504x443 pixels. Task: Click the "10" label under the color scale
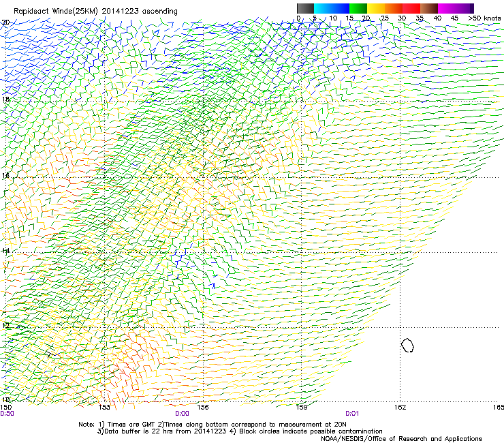coord(333,18)
